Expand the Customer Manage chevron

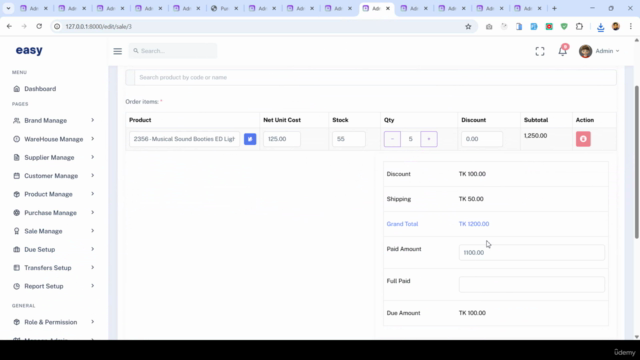point(93,176)
